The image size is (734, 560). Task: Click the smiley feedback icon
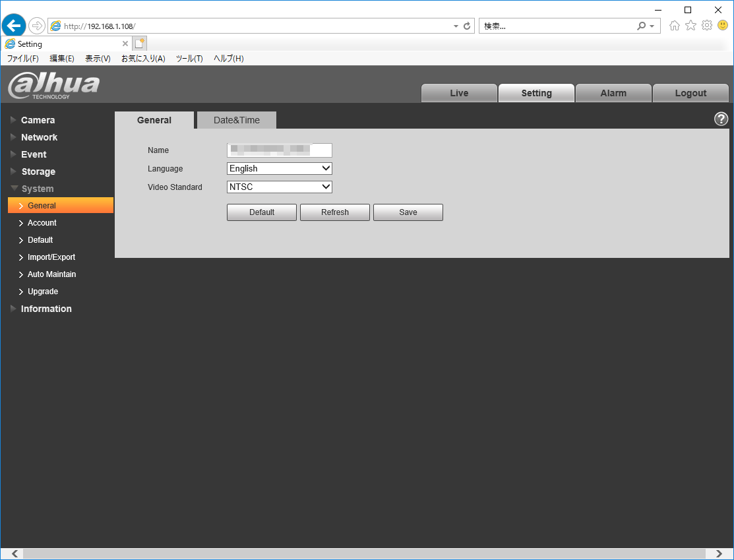(723, 25)
